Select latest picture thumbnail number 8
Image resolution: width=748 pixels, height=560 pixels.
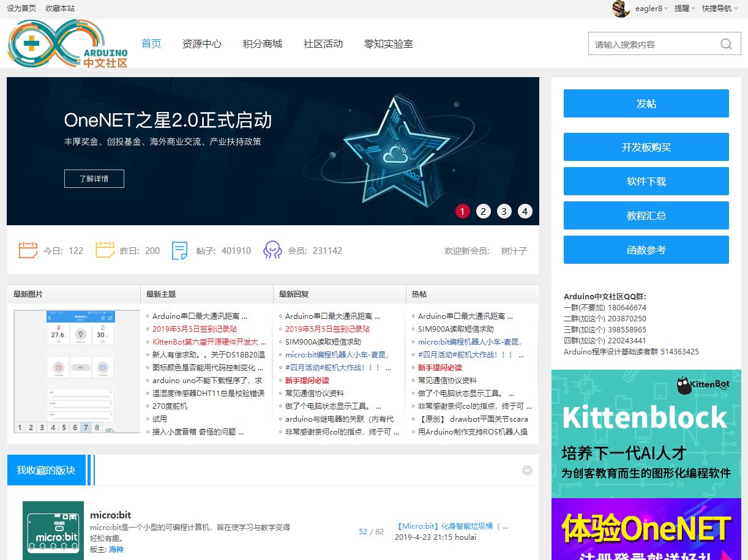click(x=97, y=427)
